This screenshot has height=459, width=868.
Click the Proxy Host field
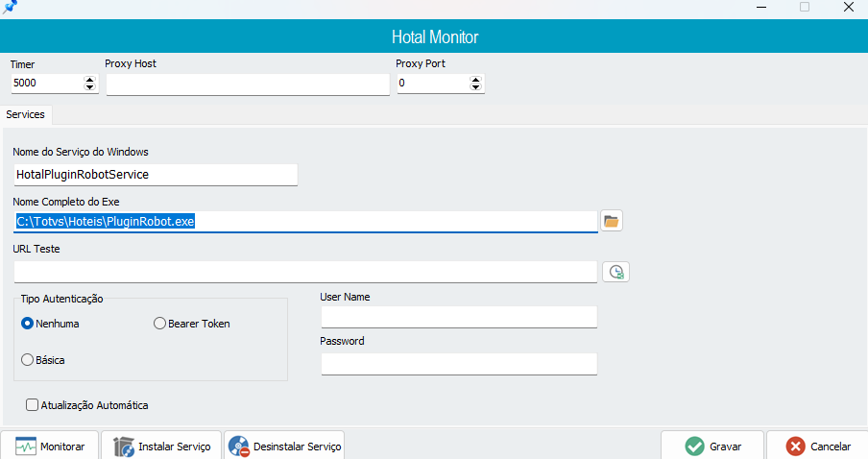click(x=248, y=85)
